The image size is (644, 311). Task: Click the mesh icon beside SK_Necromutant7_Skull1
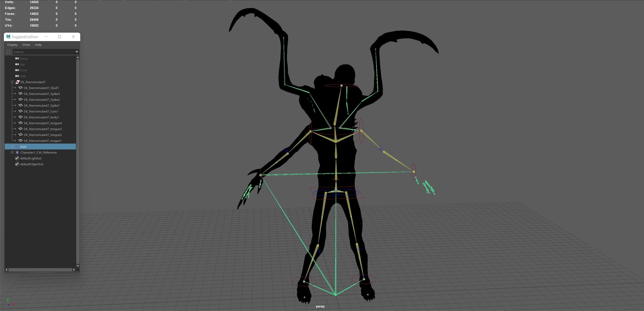tap(21, 88)
